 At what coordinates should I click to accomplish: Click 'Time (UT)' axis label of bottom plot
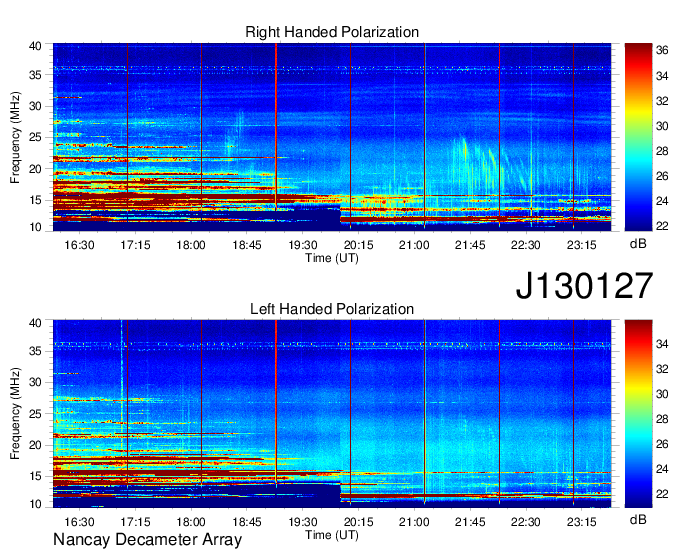332,535
